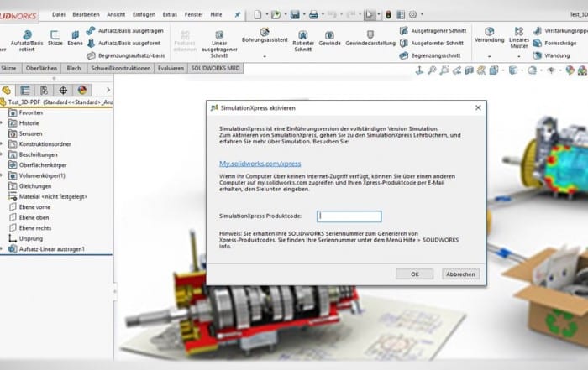The height and width of the screenshot is (370, 588).
Task: Expand manager tabs chevron arrow
Action: pyautogui.click(x=108, y=90)
